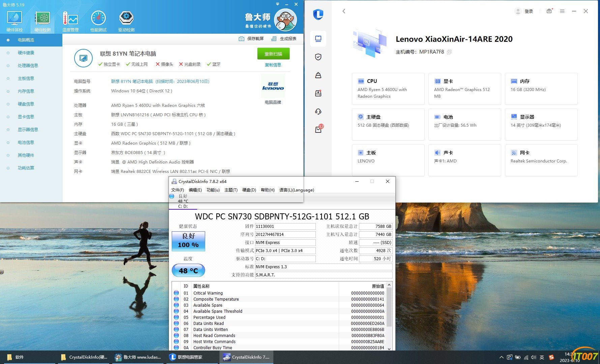Open 性能测试 gauge icon
The width and height of the screenshot is (600, 364).
[x=98, y=21]
